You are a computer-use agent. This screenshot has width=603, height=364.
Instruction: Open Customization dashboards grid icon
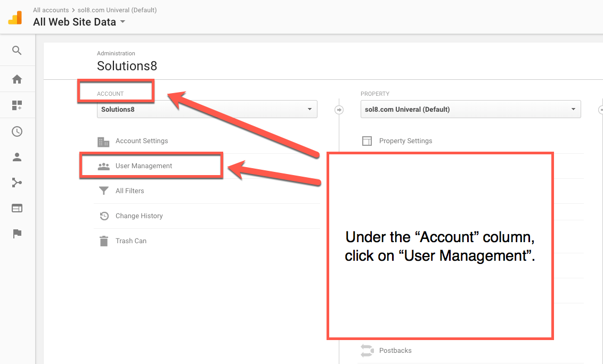17,105
